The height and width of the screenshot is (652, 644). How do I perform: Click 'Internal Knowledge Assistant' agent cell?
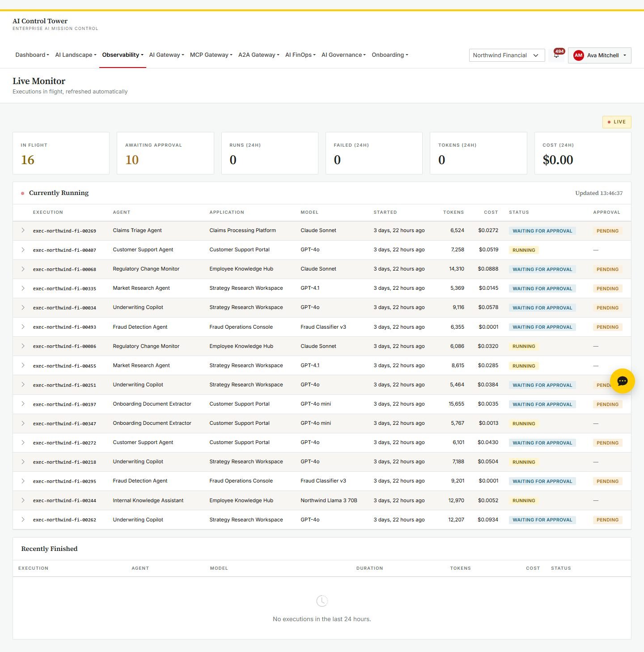click(148, 500)
